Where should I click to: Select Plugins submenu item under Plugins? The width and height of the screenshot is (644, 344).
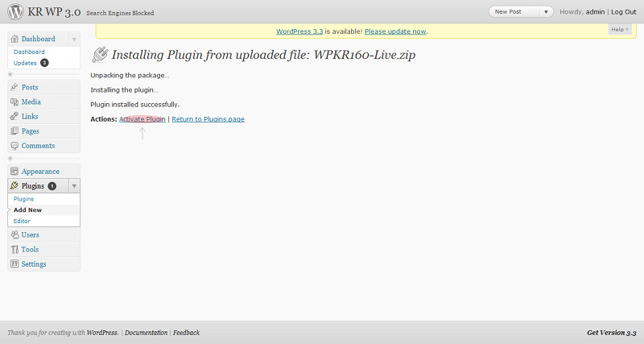point(23,199)
